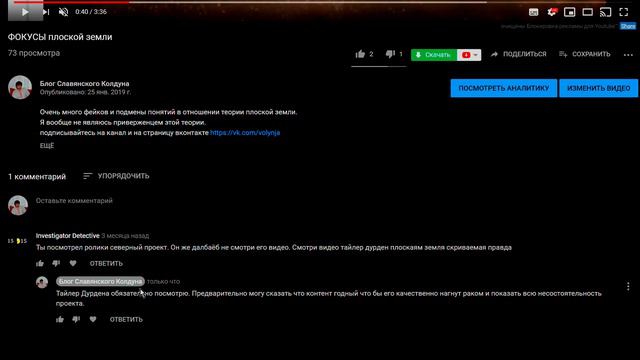This screenshot has height=360, width=640.
Task: Open Investigator Detective's avatar
Action: [17, 241]
